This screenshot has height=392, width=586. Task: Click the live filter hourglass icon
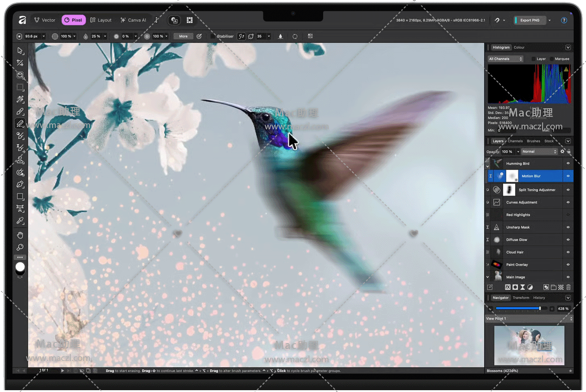pyautogui.click(x=522, y=287)
